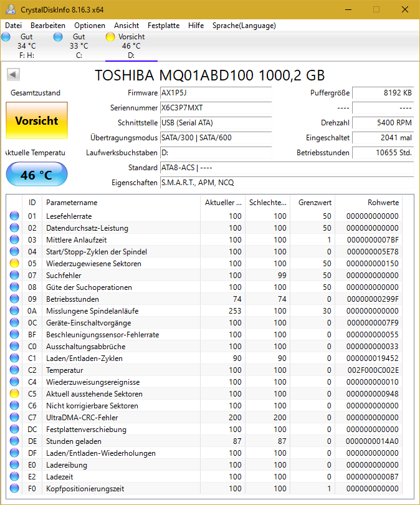This screenshot has width=420, height=505.
Task: Click the Laden/Entladen-Wiederholungen parameter name
Action: pyautogui.click(x=101, y=453)
